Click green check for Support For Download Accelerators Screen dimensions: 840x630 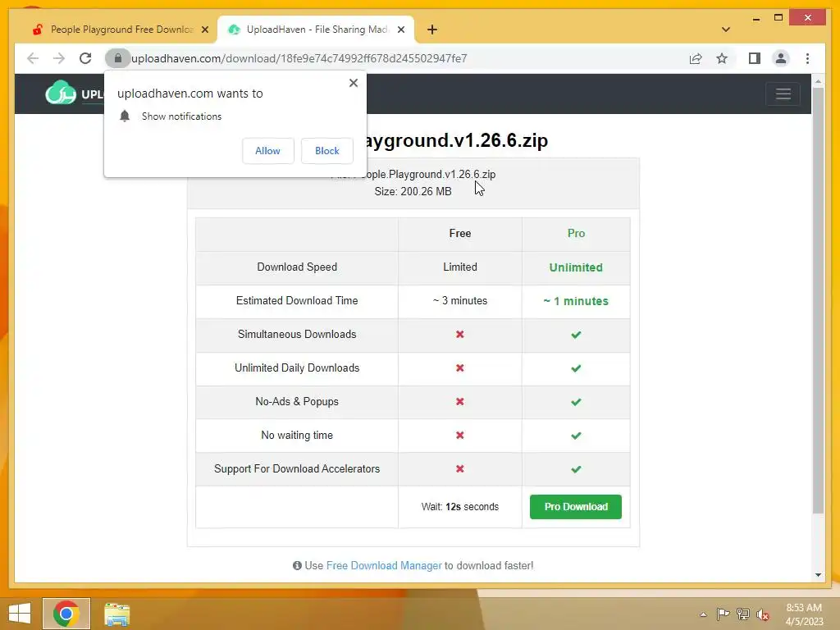[576, 469]
